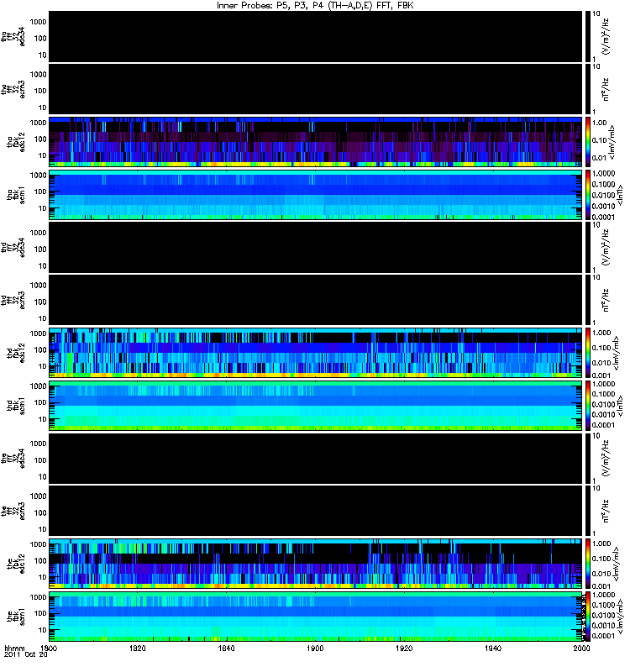
Task: Click the 'the fbk scm1' y-axis title
Action: pyautogui.click(x=16, y=617)
